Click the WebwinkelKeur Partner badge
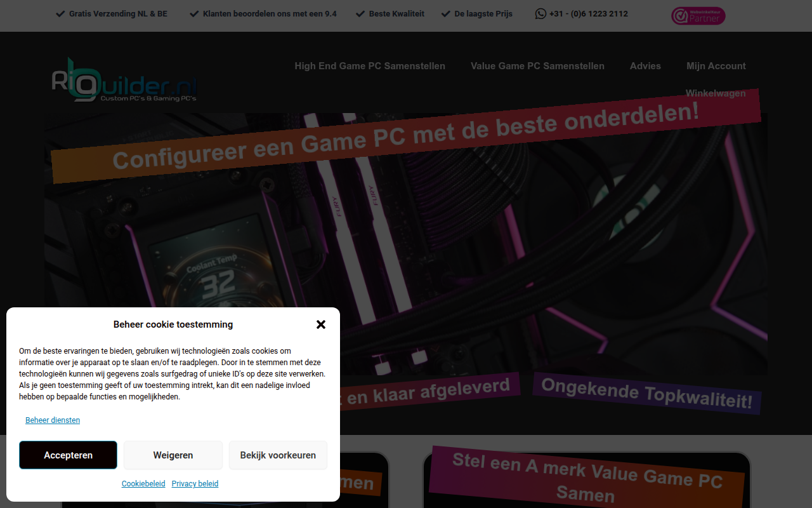This screenshot has height=508, width=812. click(698, 16)
